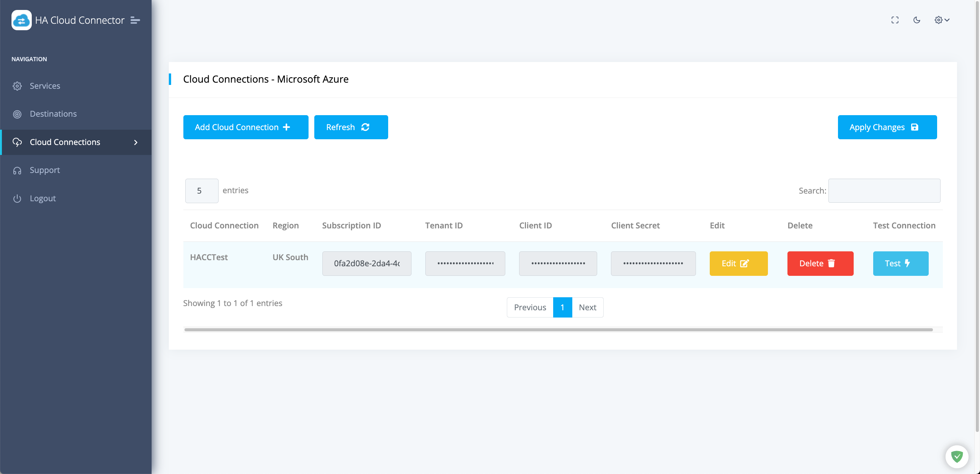The image size is (980, 474).
Task: Click the Destinations target icon in sidebar
Action: tap(17, 114)
